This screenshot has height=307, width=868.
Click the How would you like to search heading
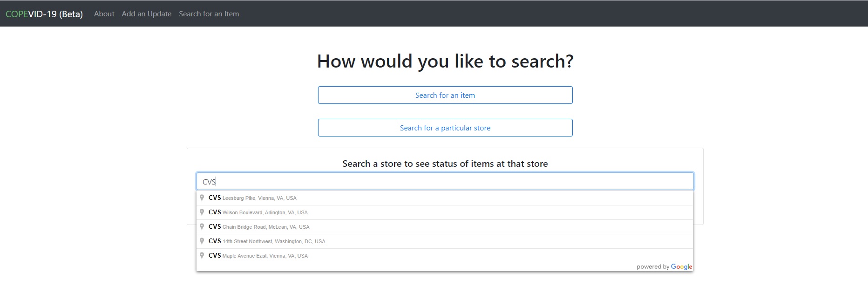coord(445,61)
